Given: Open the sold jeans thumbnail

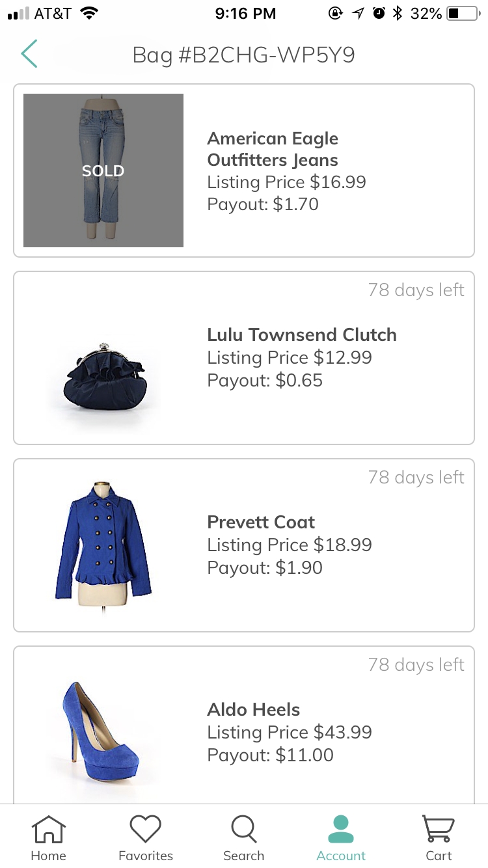Looking at the screenshot, I should (x=103, y=170).
